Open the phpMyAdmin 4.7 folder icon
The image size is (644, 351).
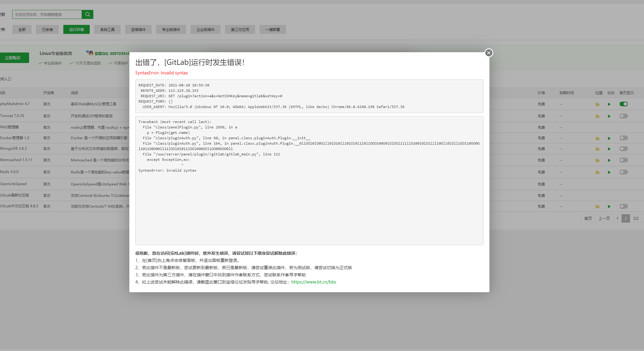point(597,104)
